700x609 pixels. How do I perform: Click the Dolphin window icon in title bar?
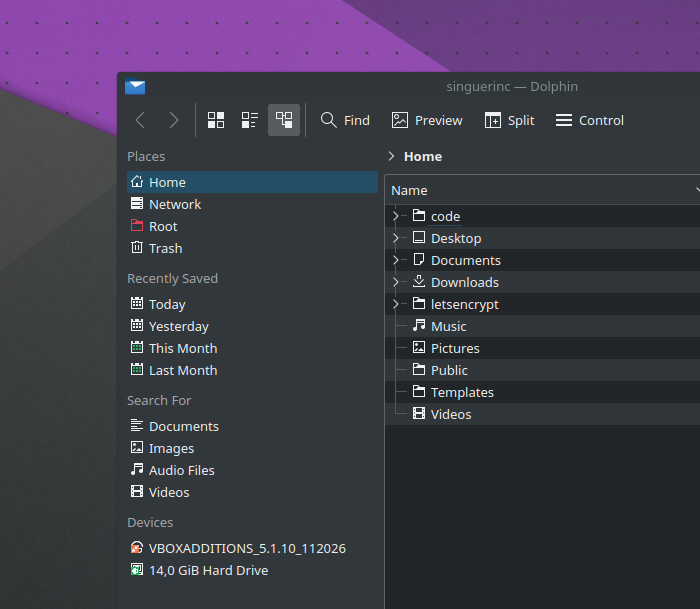click(x=135, y=86)
